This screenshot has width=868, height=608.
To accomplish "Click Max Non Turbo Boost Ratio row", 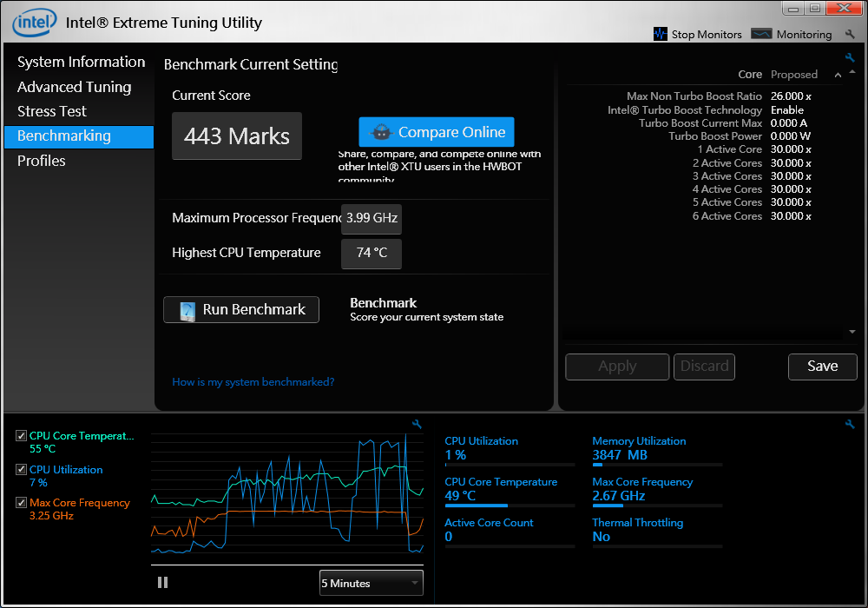I will point(719,96).
